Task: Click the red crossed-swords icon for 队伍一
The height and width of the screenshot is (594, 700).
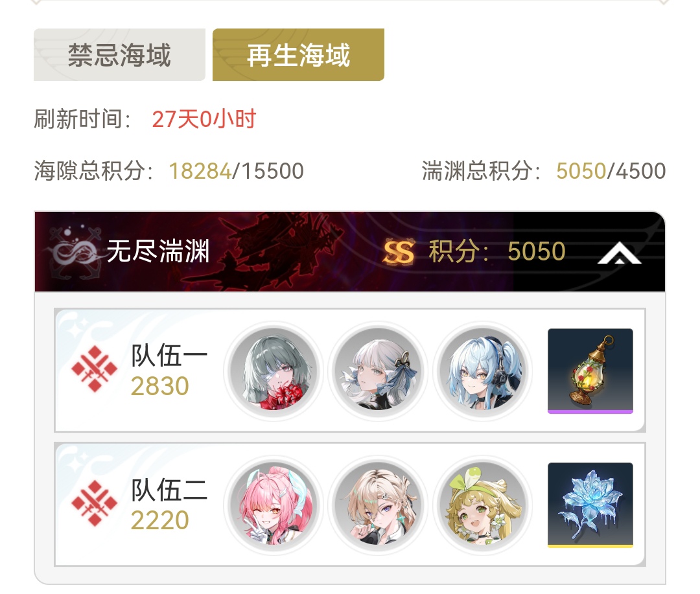Action: [94, 369]
